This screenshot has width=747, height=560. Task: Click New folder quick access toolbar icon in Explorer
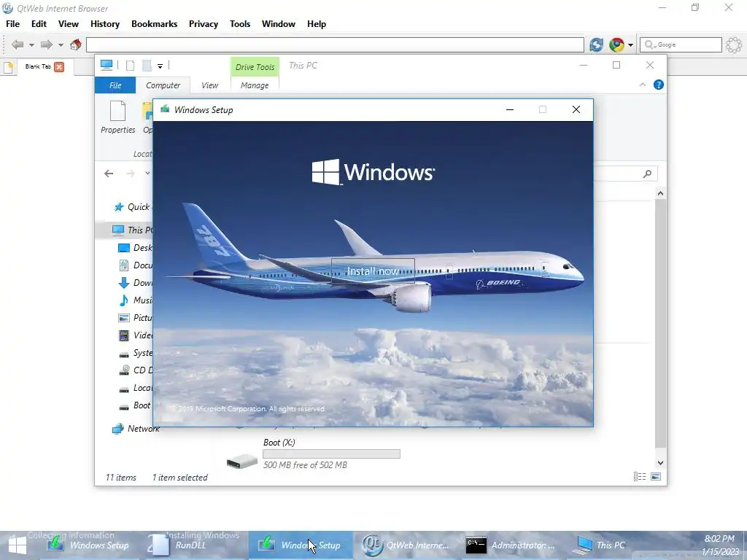[147, 66]
